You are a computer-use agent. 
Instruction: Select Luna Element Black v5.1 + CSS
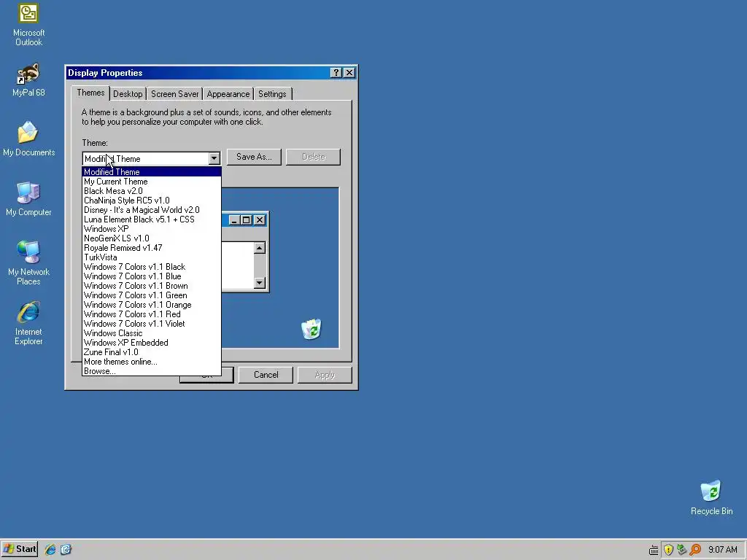[152, 219]
